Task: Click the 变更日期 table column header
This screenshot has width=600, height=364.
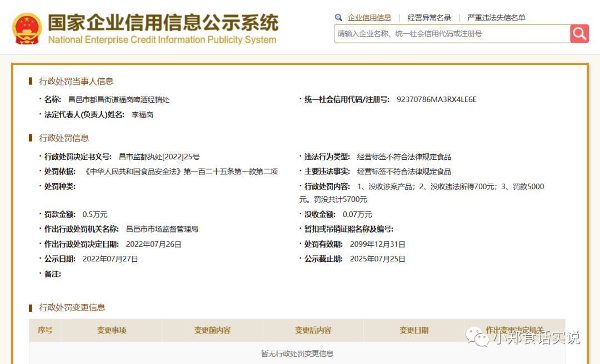Action: coord(414,330)
